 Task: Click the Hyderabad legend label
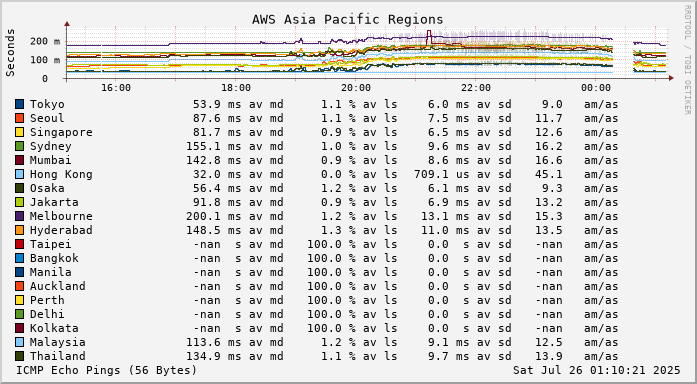click(x=61, y=230)
